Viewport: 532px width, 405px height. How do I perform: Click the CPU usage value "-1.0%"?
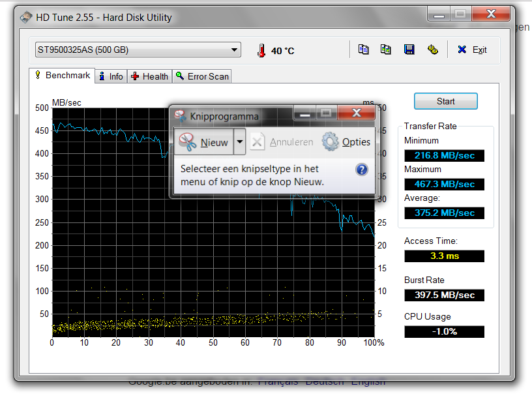pos(444,332)
